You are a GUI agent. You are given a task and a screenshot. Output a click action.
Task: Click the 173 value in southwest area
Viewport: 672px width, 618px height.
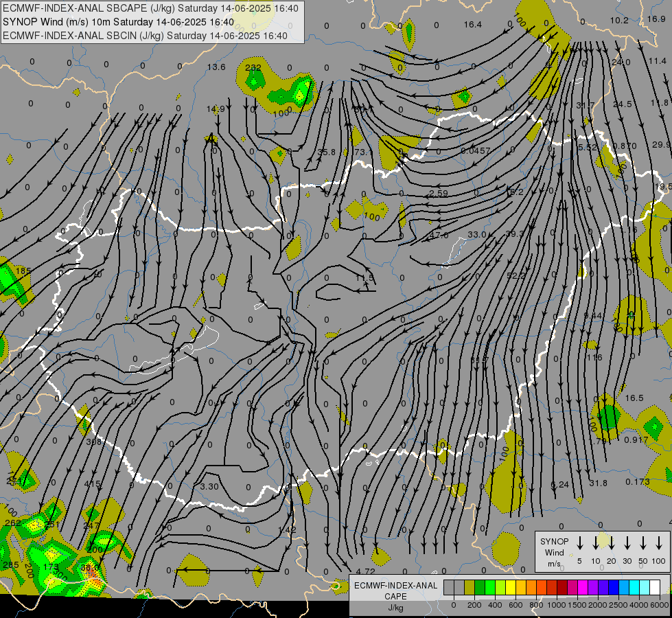tap(51, 567)
